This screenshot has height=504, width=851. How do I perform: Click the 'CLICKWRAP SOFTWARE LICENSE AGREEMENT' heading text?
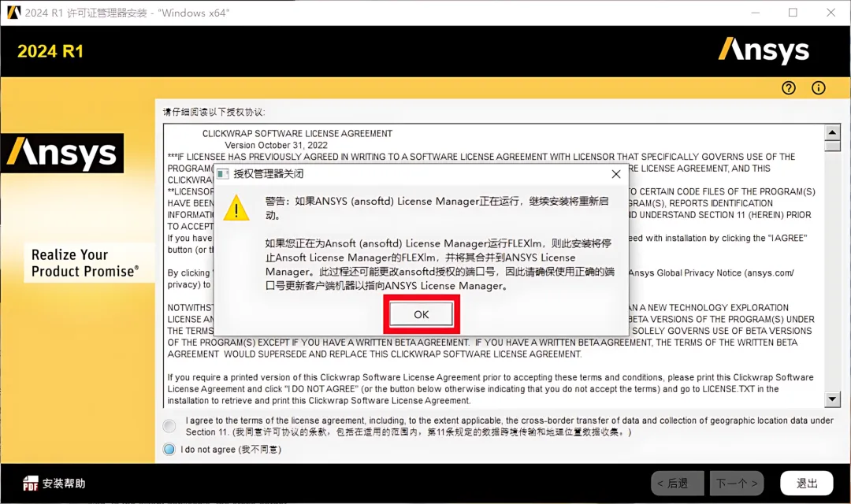click(297, 133)
